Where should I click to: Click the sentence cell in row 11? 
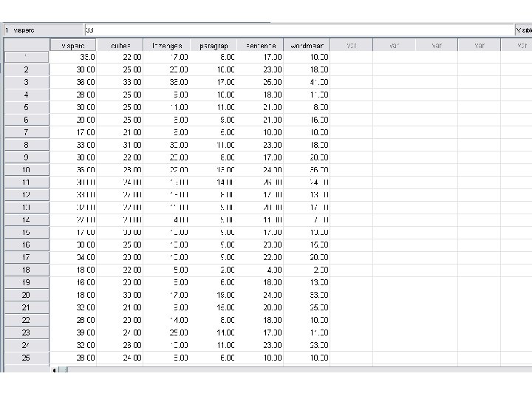(260, 183)
